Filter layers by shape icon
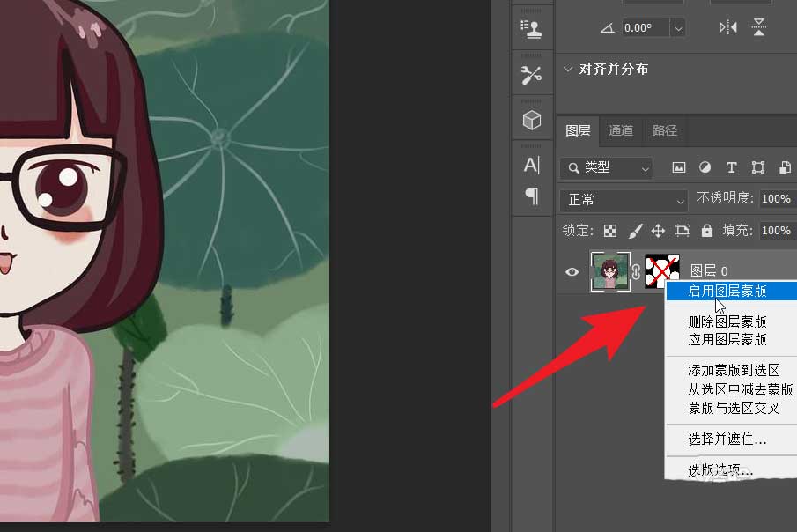 coord(758,167)
